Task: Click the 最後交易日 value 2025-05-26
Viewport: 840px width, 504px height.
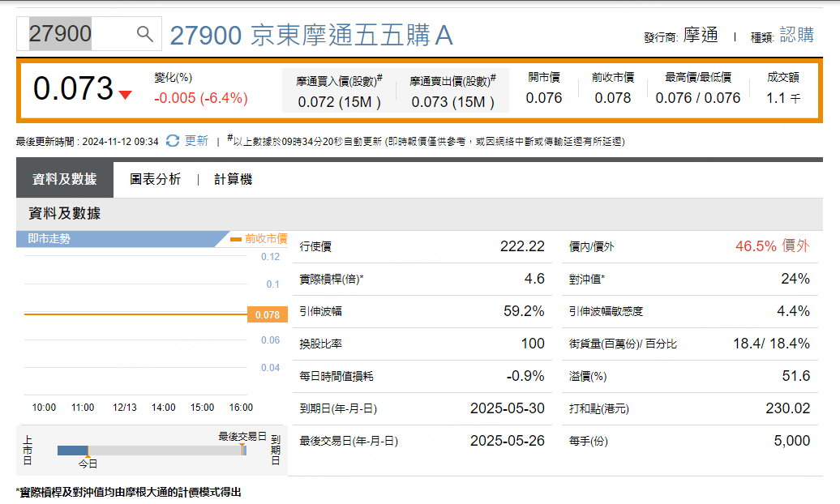Action: tap(508, 441)
